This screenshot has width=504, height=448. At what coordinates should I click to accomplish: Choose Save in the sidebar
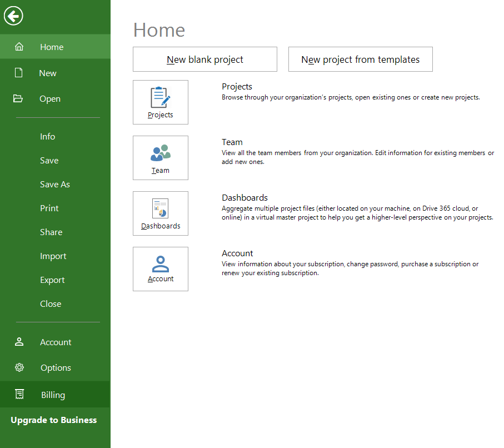[x=49, y=160]
